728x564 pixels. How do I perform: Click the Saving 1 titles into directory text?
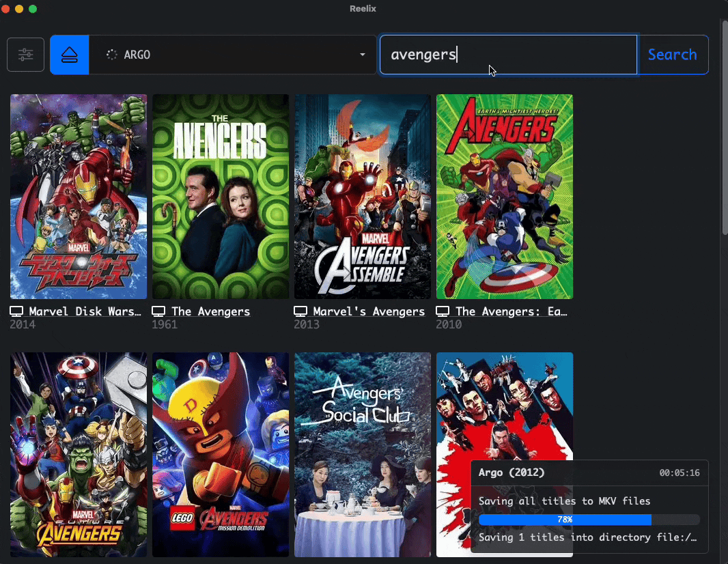click(x=588, y=537)
